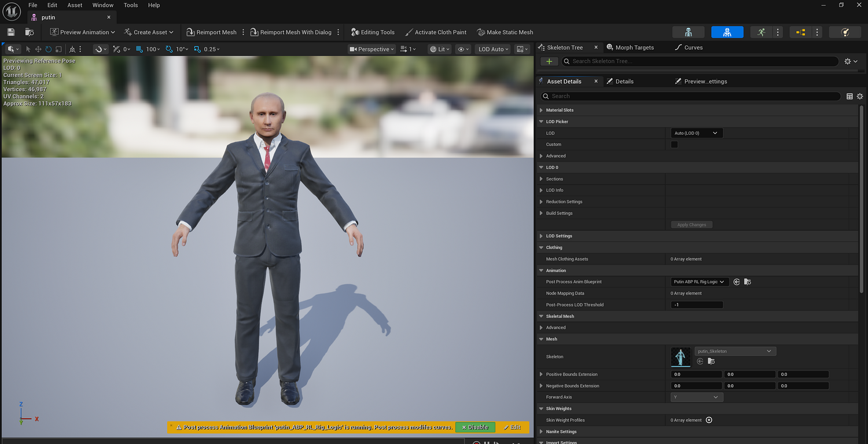The image size is (868, 444).
Task: Open the rotation snap 10° dropdown
Action: pyautogui.click(x=182, y=49)
